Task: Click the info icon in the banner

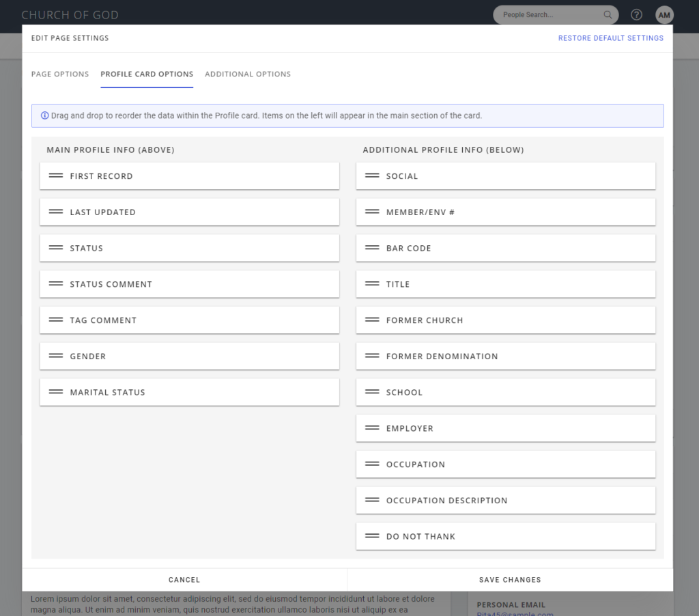Action: [x=44, y=115]
